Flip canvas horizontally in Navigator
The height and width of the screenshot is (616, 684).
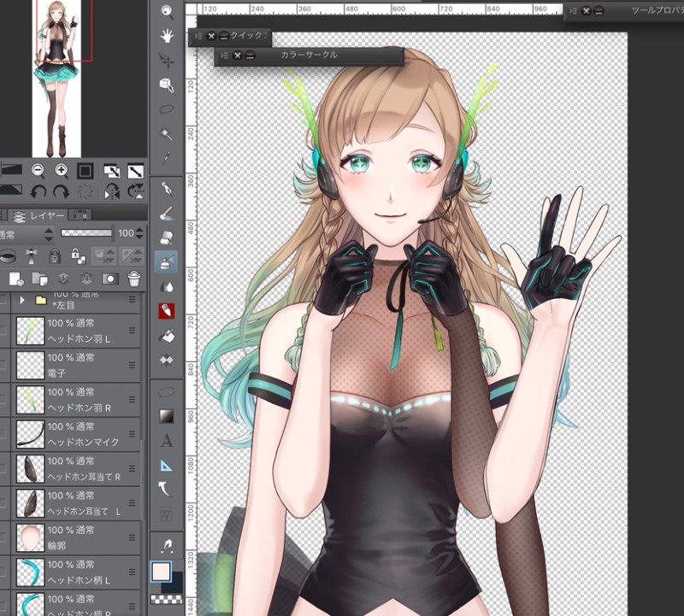click(112, 191)
